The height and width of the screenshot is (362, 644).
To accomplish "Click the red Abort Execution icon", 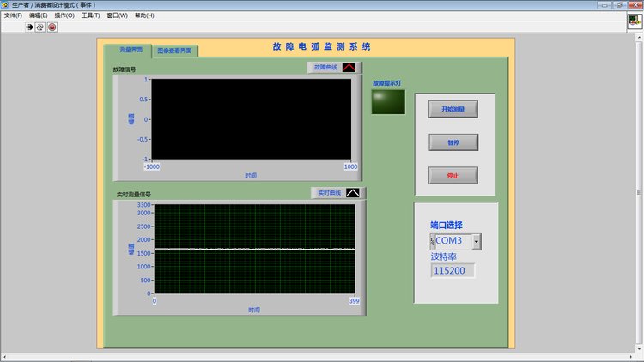I will [x=52, y=27].
